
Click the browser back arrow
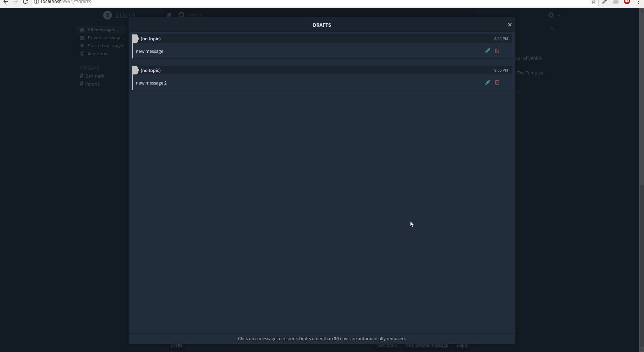6,2
